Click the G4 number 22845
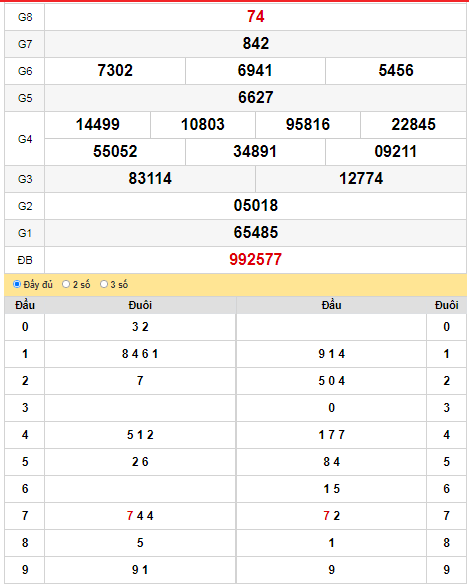The height and width of the screenshot is (588, 469). pos(414,124)
